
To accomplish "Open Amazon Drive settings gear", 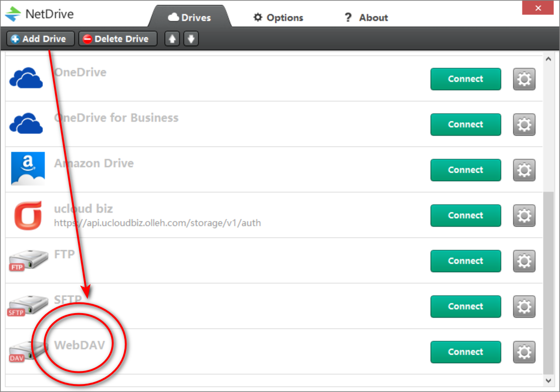I will [525, 170].
